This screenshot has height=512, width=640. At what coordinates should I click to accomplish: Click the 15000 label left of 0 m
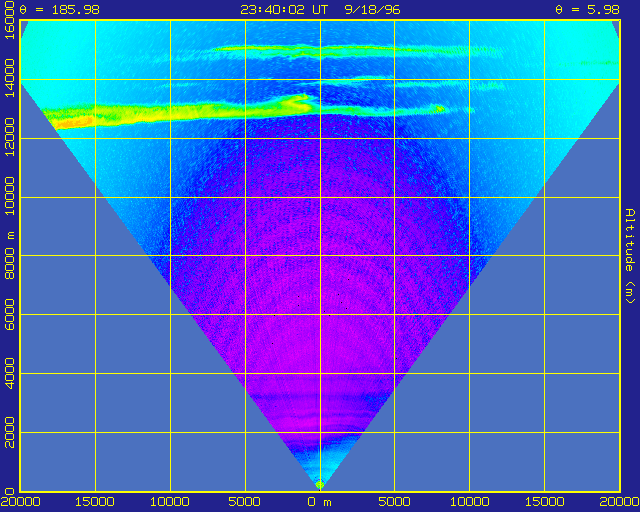95,502
